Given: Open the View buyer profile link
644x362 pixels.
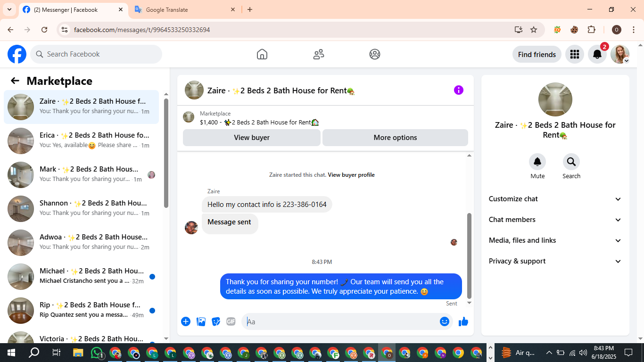Looking at the screenshot, I should [351, 175].
